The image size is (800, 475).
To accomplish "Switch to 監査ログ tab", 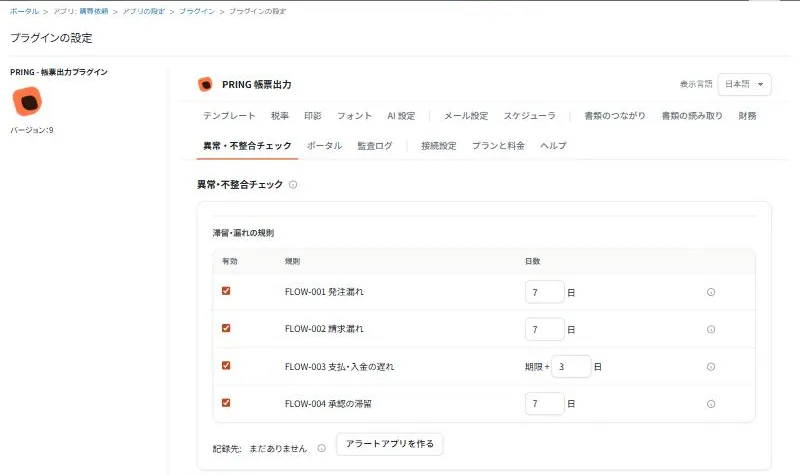I will (x=375, y=146).
